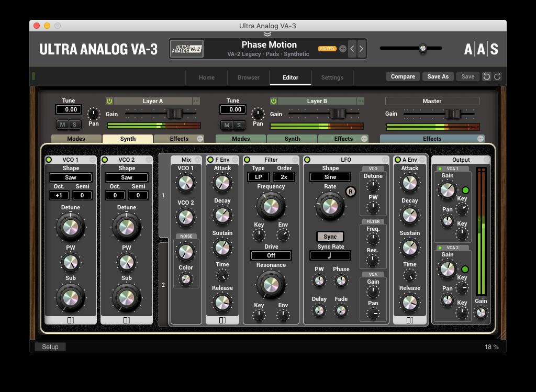Click the Save As button
536x392 pixels.
[x=438, y=76]
